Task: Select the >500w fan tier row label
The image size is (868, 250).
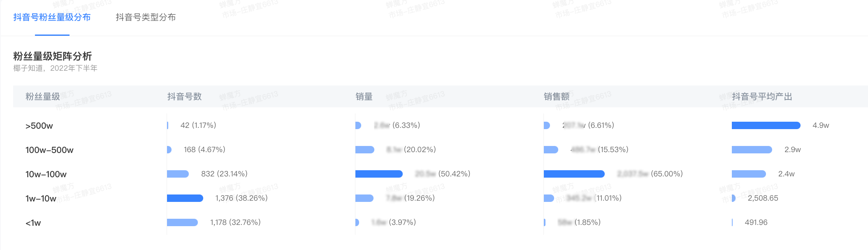Action: pos(39,126)
